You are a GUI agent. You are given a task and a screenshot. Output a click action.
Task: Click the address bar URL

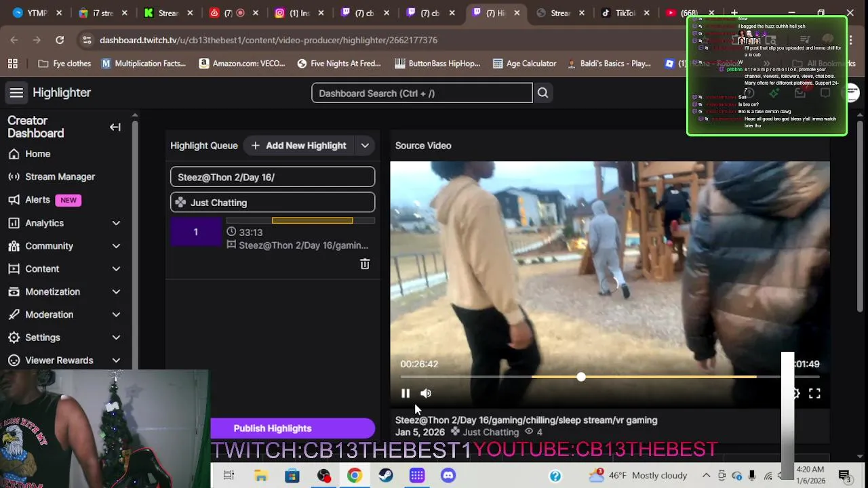pos(269,40)
